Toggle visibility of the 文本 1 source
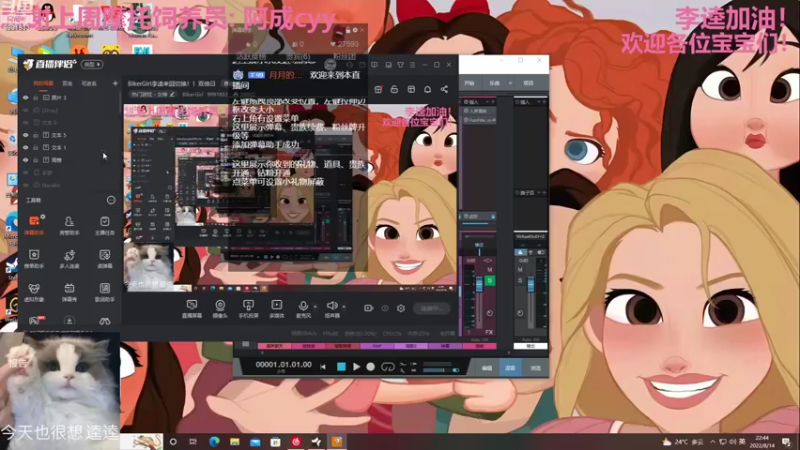The image size is (800, 450). [26, 147]
